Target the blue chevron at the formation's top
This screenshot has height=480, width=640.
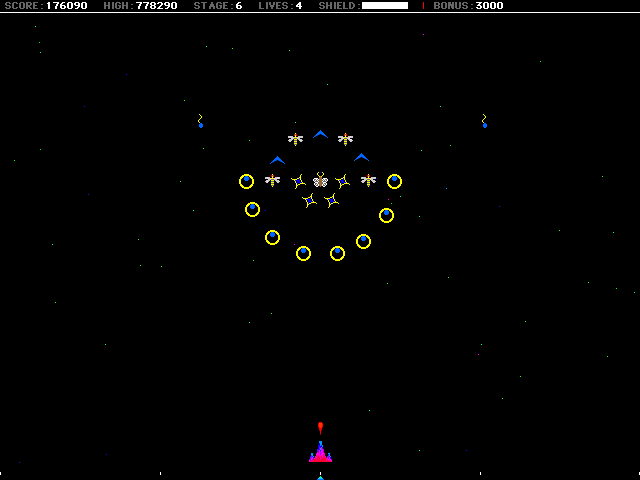[320, 134]
